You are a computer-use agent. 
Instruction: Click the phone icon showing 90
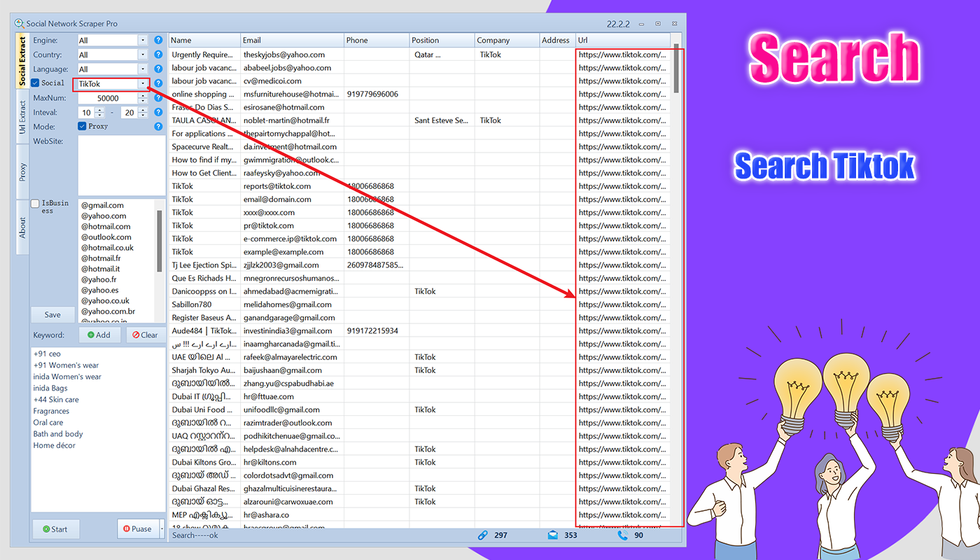[x=622, y=535]
